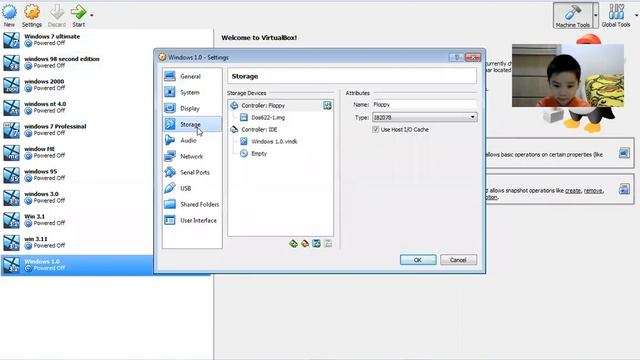Viewport: 640px width, 360px height.
Task: Select the windows nt 4.0 VM
Action: tap(106, 107)
